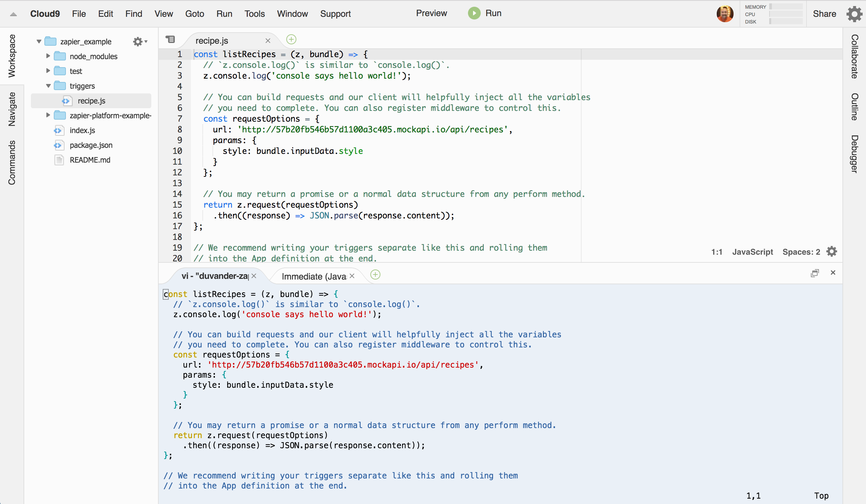Click the Preview button
Viewport: 866px width, 504px height.
[431, 13]
